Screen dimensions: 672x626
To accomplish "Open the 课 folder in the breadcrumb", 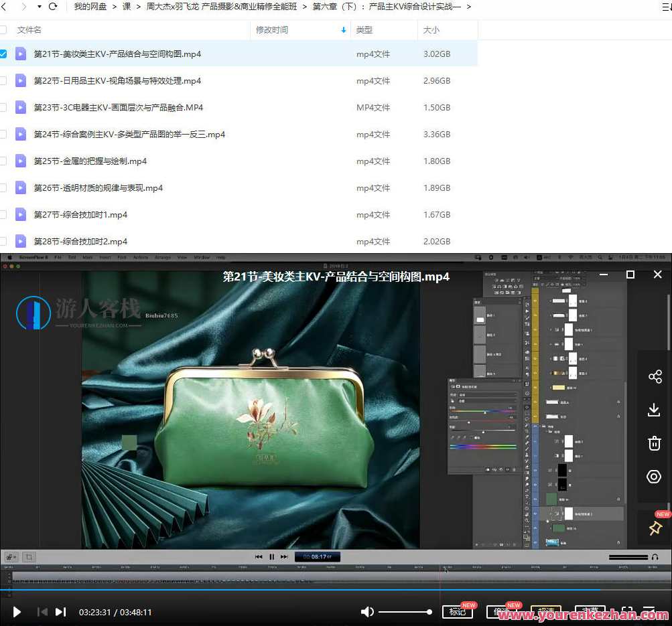I will click(126, 7).
